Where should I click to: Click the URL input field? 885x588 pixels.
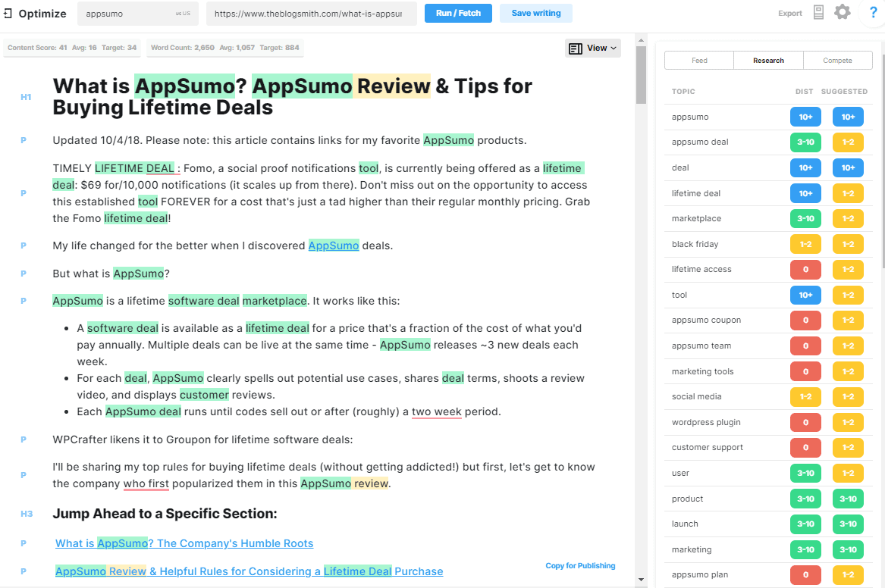311,14
